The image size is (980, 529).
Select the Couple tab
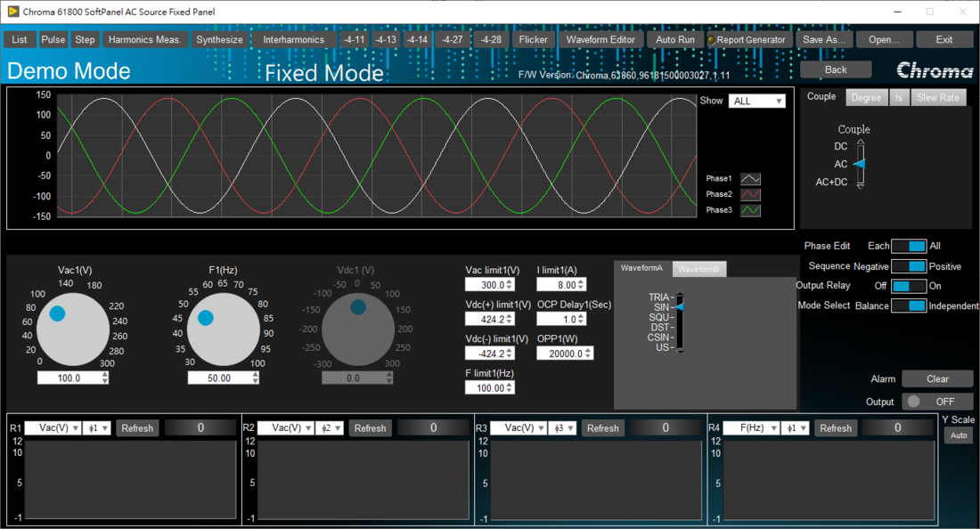point(821,96)
